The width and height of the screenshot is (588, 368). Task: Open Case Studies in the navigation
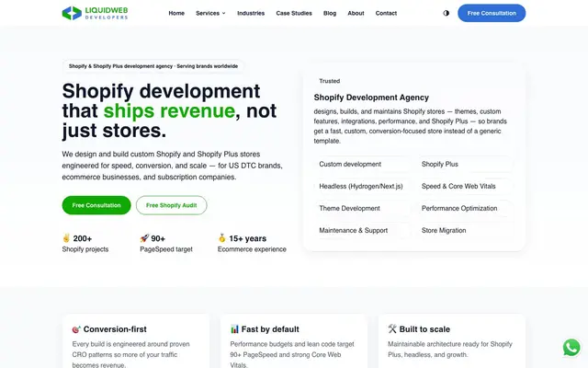point(294,13)
